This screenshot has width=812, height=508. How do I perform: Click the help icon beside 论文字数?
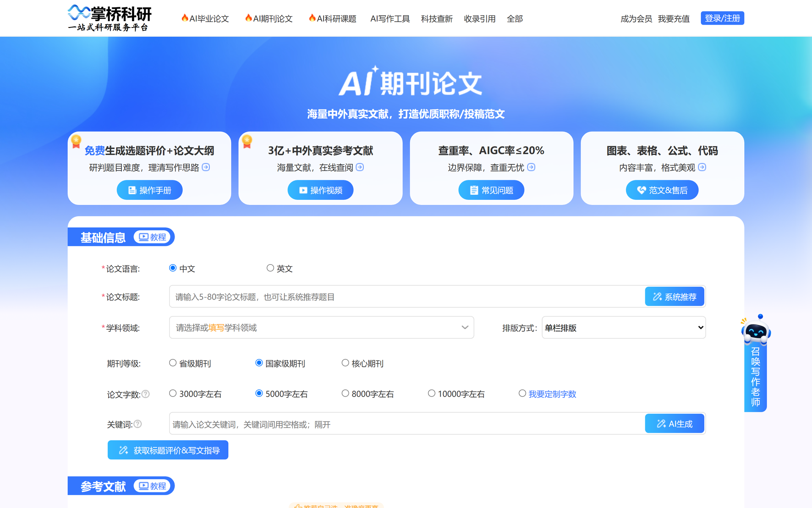pos(145,394)
